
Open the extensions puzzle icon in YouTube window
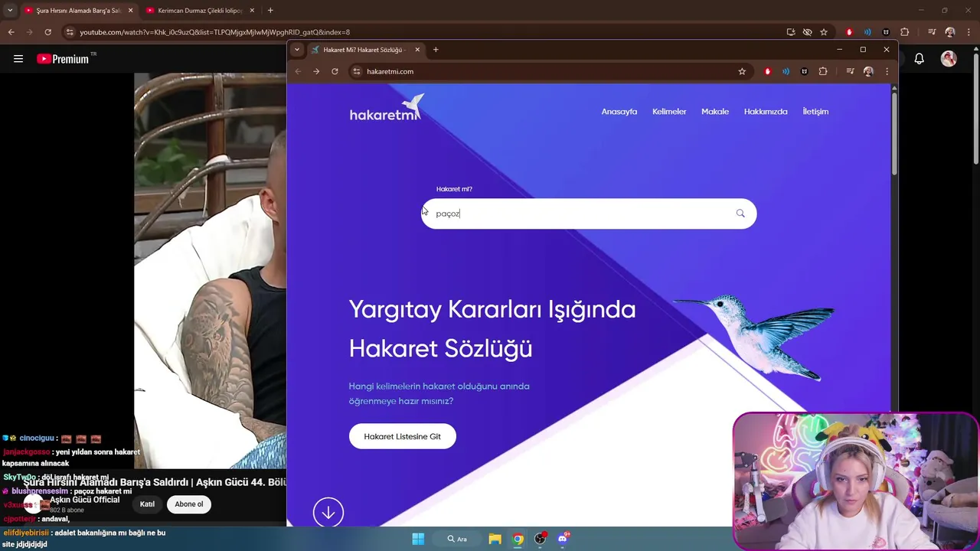pyautogui.click(x=905, y=32)
